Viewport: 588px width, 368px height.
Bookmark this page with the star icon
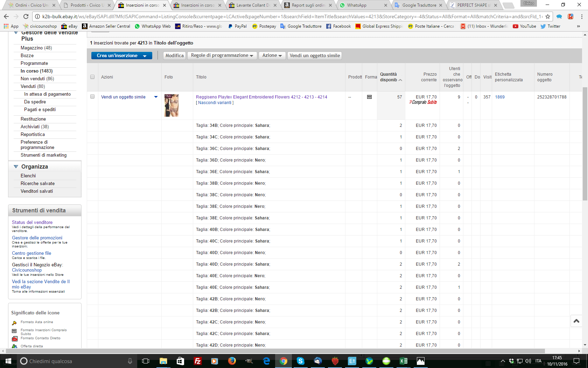pyautogui.click(x=548, y=16)
